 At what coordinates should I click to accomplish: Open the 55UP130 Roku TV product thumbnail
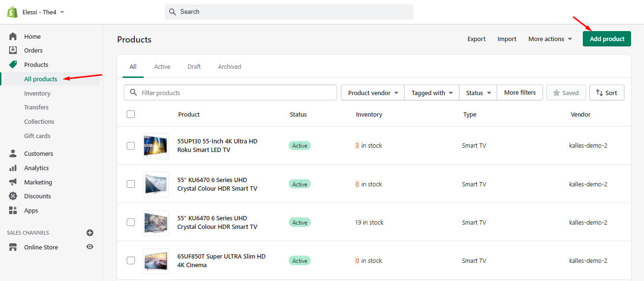156,146
